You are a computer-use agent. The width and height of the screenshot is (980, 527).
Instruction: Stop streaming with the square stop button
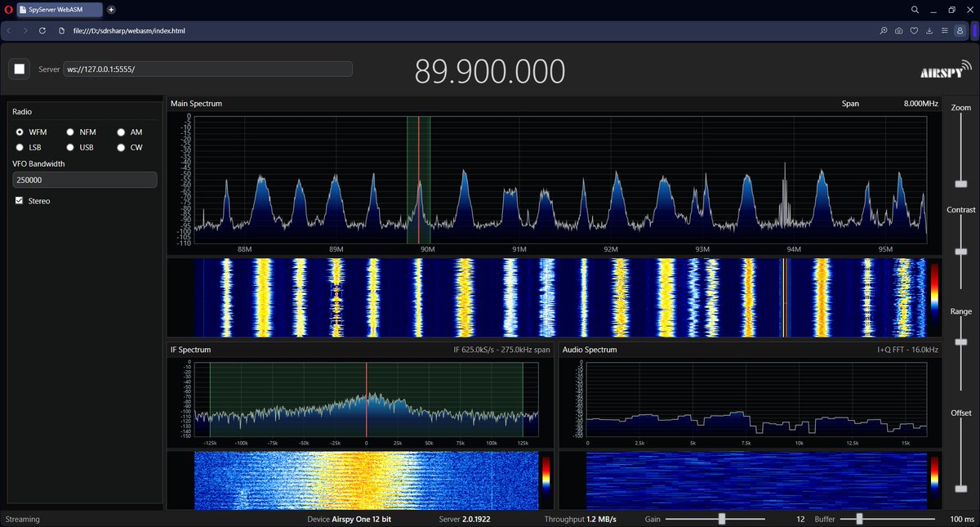click(x=20, y=69)
